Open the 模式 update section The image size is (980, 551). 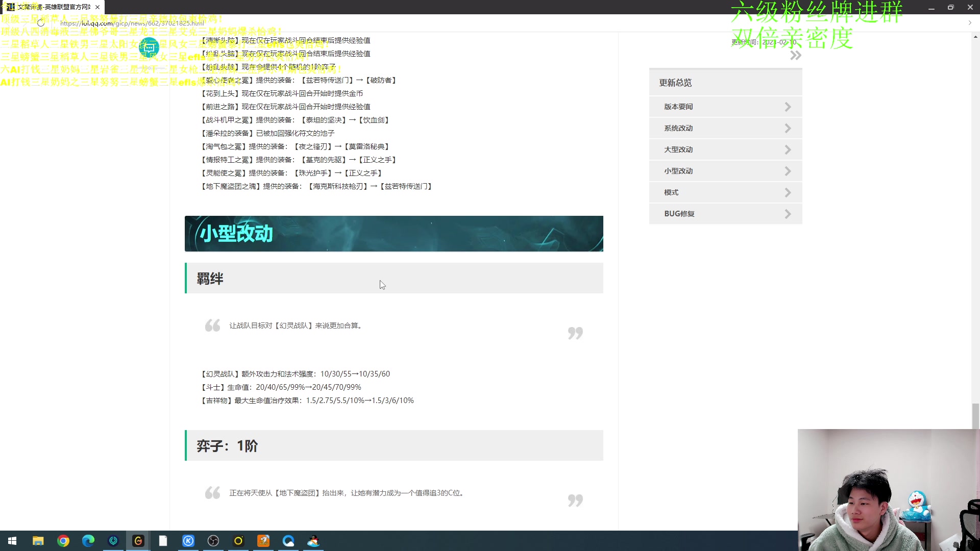tap(725, 192)
